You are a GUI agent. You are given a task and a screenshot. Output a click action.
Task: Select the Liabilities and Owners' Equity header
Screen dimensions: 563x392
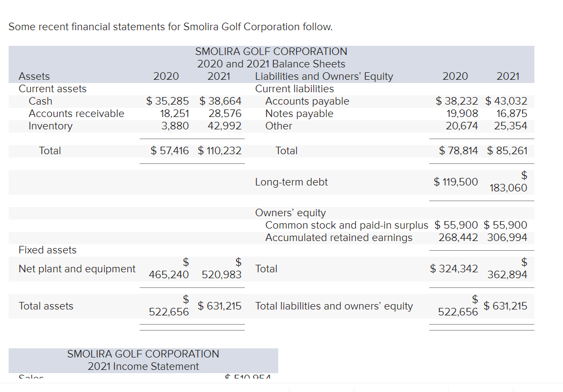coord(324,77)
